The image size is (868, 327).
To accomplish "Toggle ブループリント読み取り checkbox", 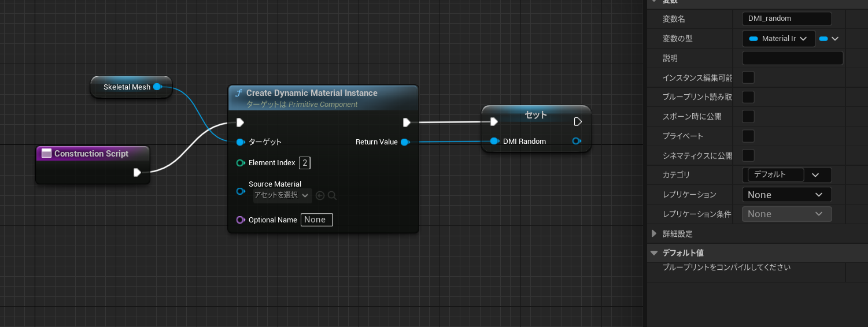I will coord(748,97).
